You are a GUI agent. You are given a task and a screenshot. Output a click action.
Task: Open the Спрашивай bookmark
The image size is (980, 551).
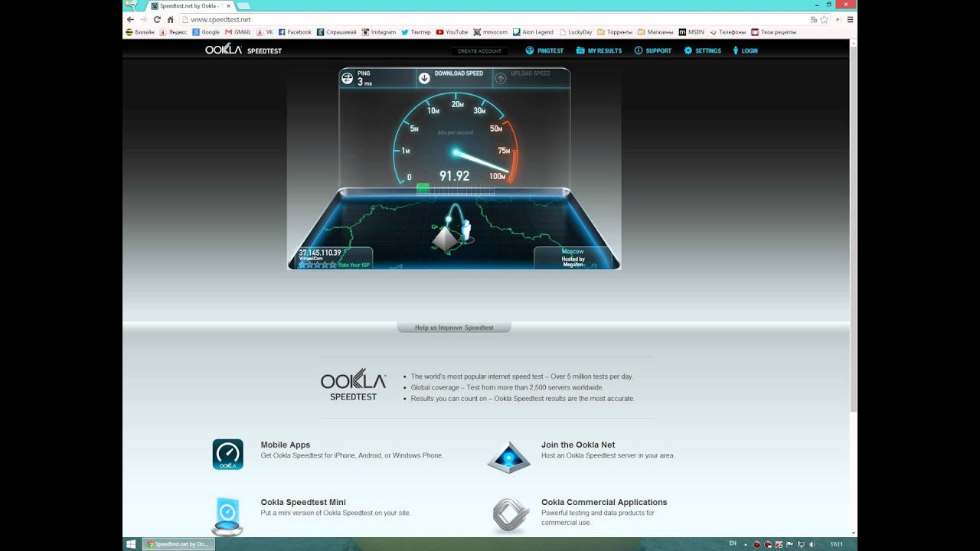(337, 32)
